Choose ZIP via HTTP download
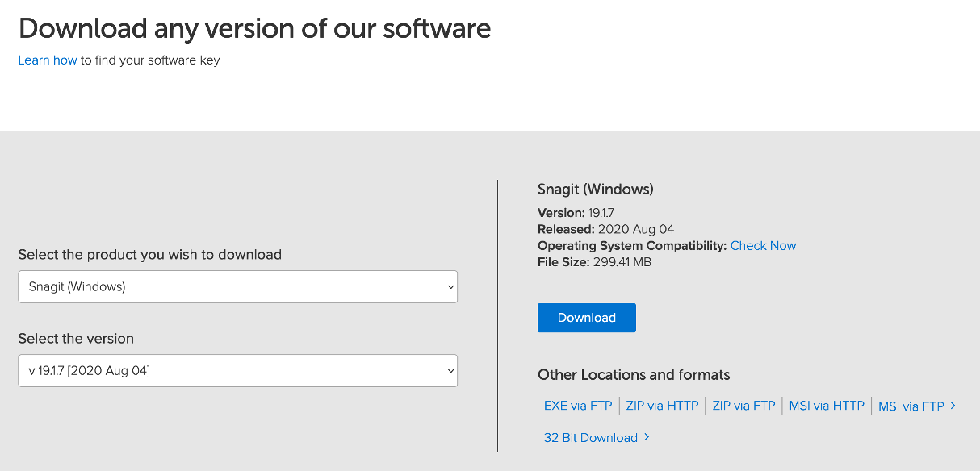Image resolution: width=980 pixels, height=471 pixels. click(x=662, y=406)
